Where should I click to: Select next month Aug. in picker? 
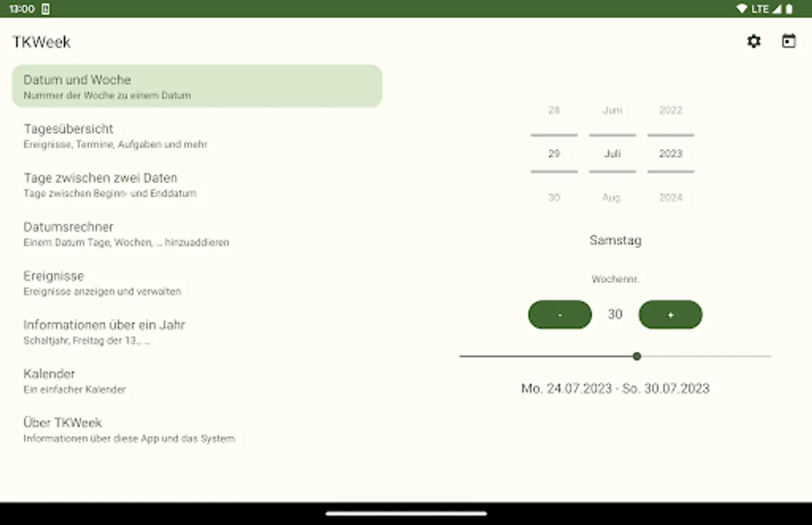point(612,198)
